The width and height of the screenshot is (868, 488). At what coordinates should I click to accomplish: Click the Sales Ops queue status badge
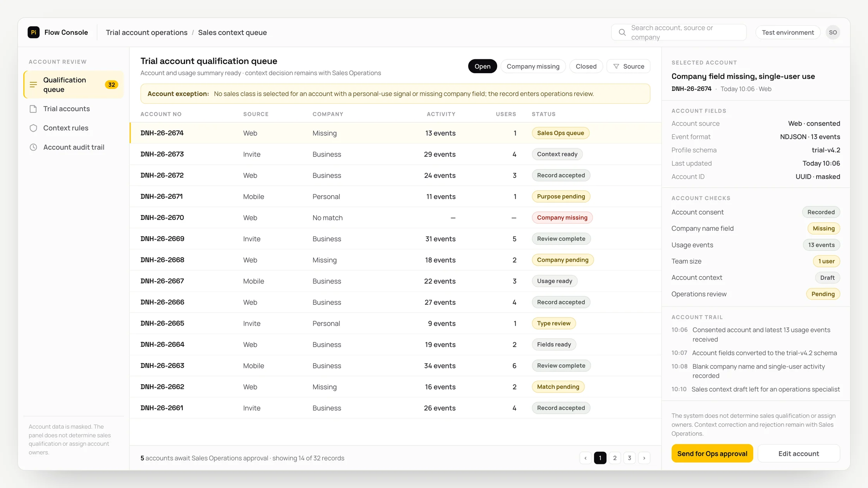(560, 133)
